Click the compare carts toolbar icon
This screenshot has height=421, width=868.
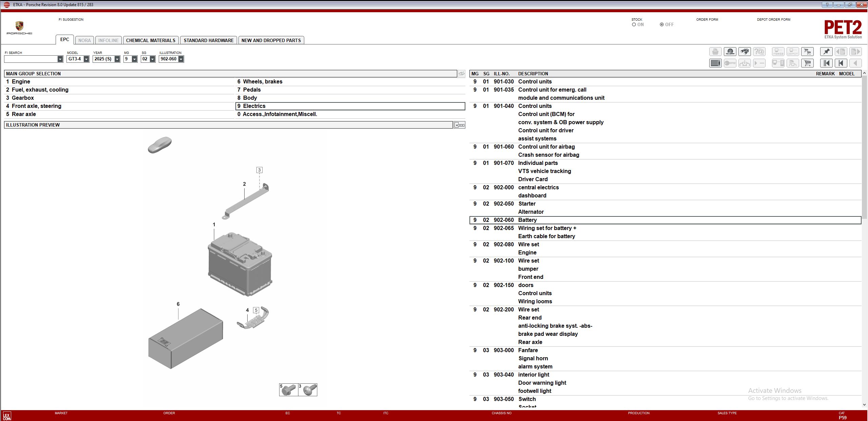pyautogui.click(x=808, y=51)
